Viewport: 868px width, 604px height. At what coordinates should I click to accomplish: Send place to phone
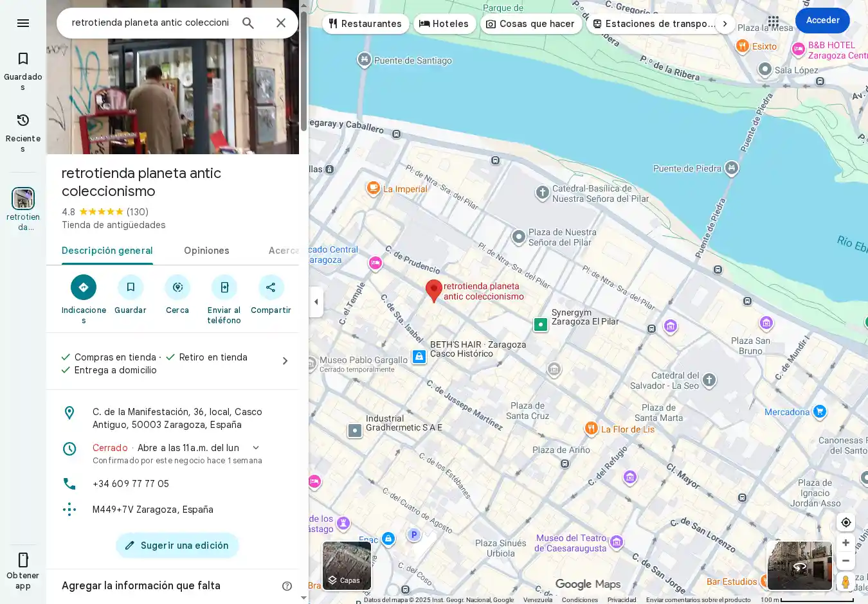pos(224,287)
